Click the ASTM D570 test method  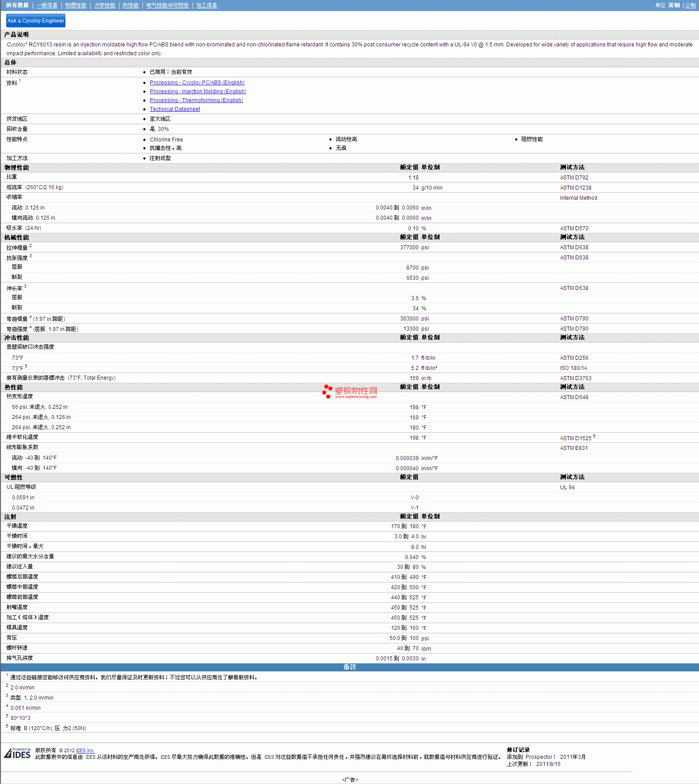(x=574, y=228)
